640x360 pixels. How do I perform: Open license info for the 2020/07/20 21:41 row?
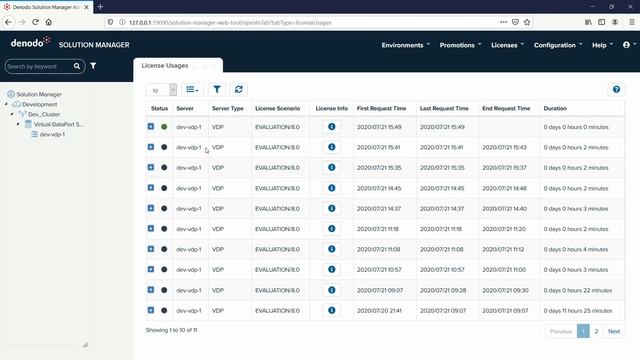click(x=331, y=311)
